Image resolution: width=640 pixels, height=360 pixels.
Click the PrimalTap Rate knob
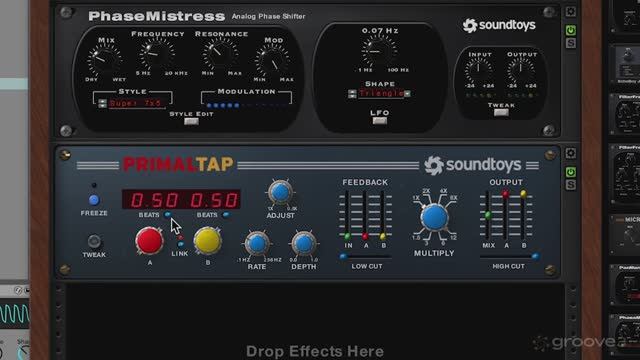[x=257, y=243]
